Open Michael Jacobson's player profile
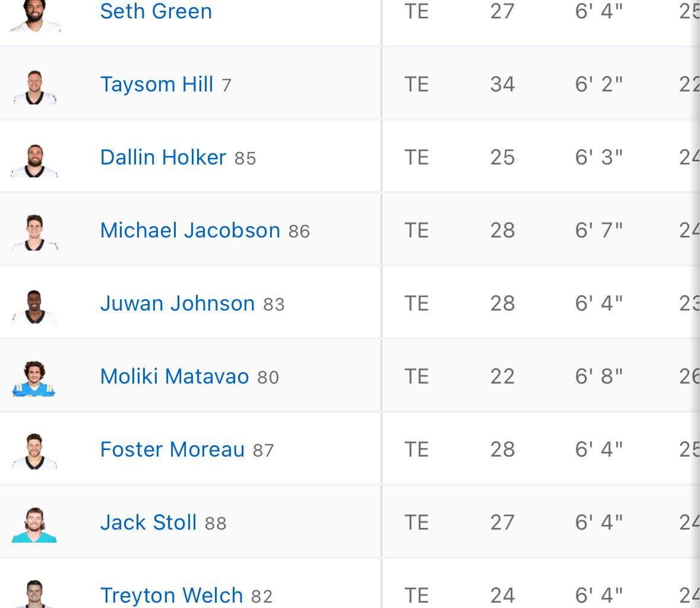The image size is (700, 608). pos(189,230)
